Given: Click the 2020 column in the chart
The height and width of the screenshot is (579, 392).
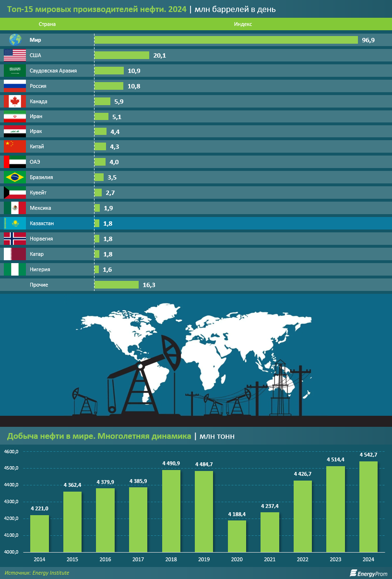Looking at the screenshot, I should coord(237,536).
